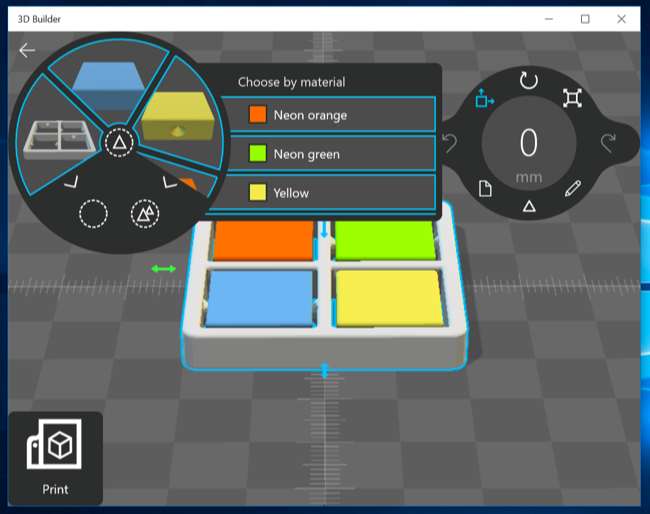
Task: Click the Undo arrow icon
Action: [449, 144]
